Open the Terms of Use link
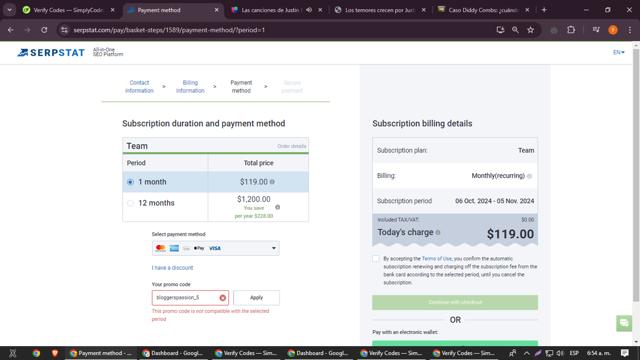640x360 pixels. tap(436, 259)
